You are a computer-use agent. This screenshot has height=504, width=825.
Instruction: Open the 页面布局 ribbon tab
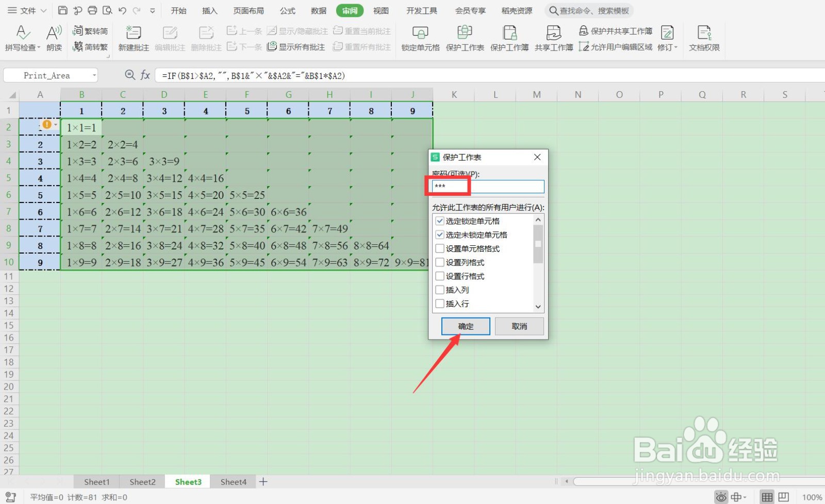pyautogui.click(x=249, y=10)
